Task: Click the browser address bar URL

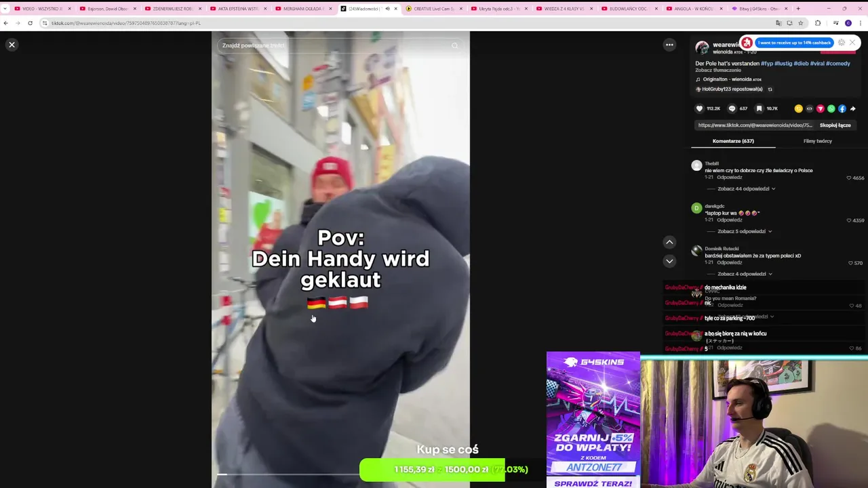Action: pos(126,23)
